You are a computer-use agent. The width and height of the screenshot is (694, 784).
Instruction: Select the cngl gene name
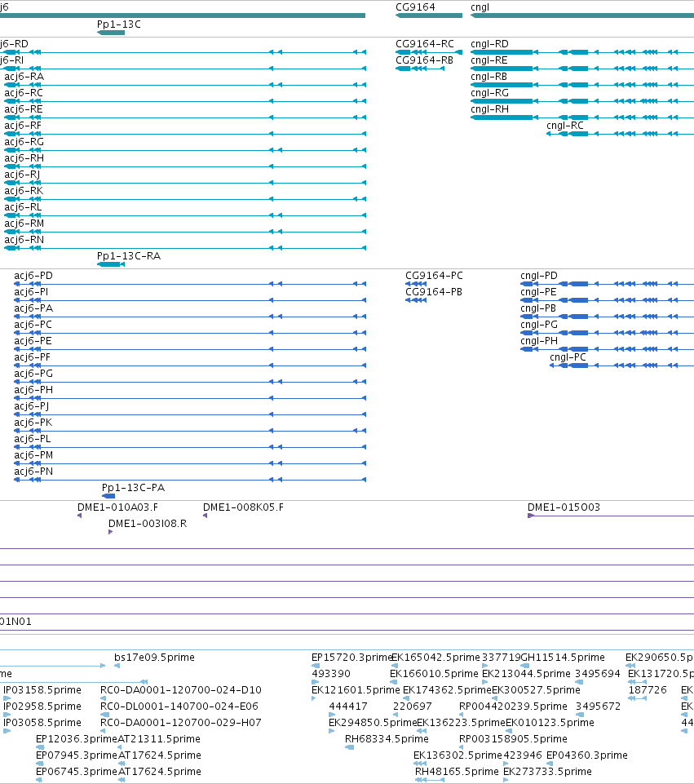click(x=480, y=7)
